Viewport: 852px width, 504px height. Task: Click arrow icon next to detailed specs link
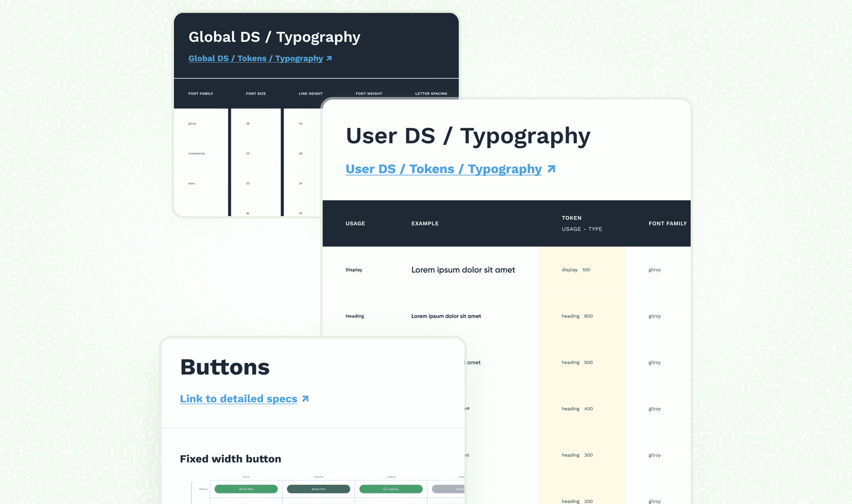click(x=305, y=398)
